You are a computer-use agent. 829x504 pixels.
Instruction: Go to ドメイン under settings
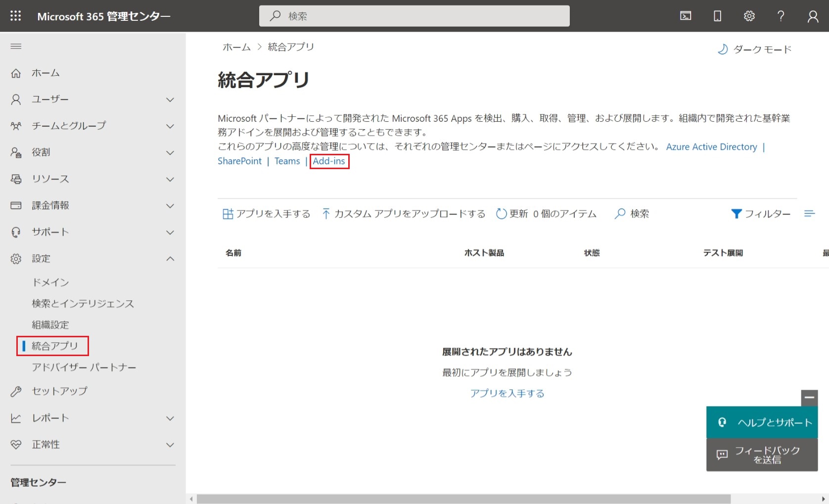tap(50, 282)
